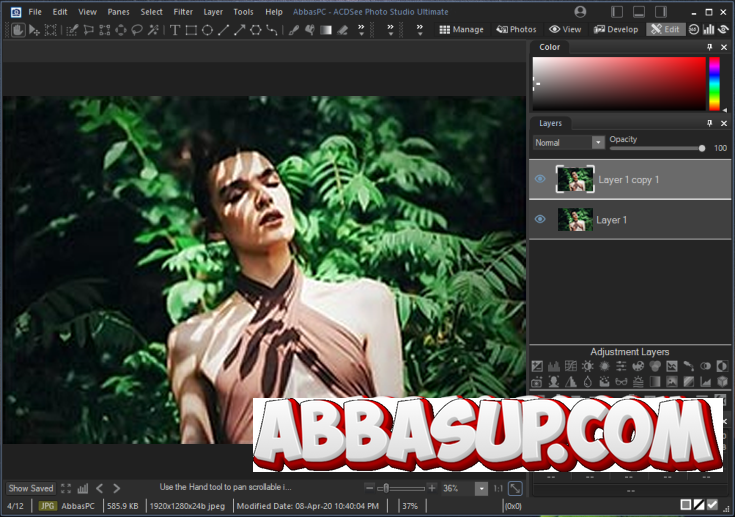Click the vertical hue strip
Image resolution: width=735 pixels, height=517 pixels.
click(714, 84)
